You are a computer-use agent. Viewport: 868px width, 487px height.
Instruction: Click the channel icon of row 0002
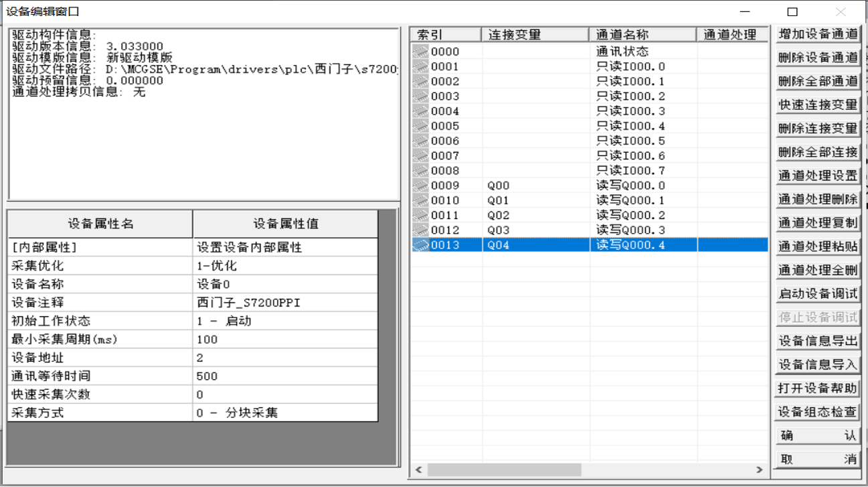(x=420, y=81)
